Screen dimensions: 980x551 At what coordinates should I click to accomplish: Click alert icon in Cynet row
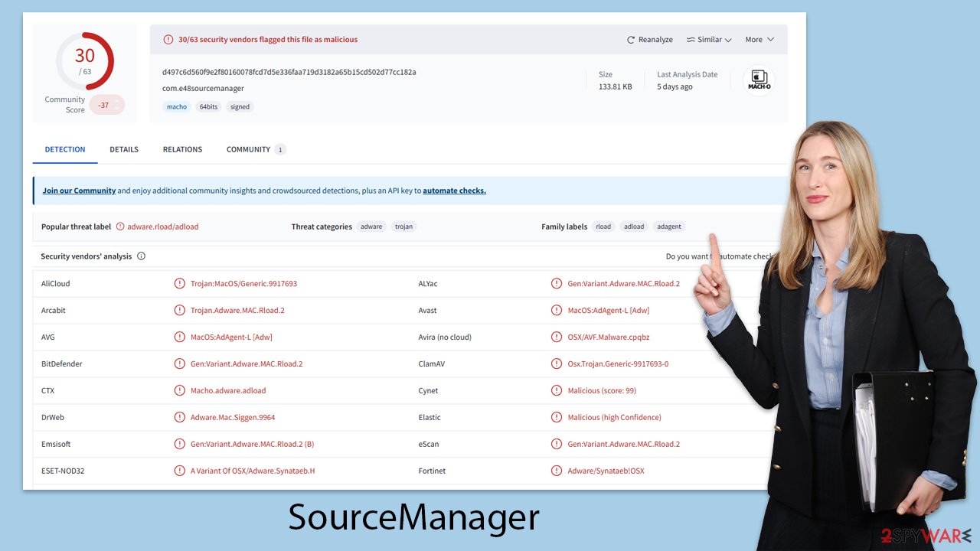tap(557, 390)
